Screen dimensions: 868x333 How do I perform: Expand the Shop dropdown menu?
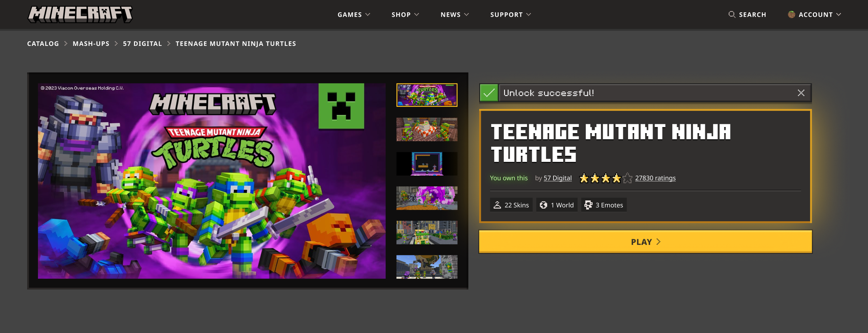point(405,15)
